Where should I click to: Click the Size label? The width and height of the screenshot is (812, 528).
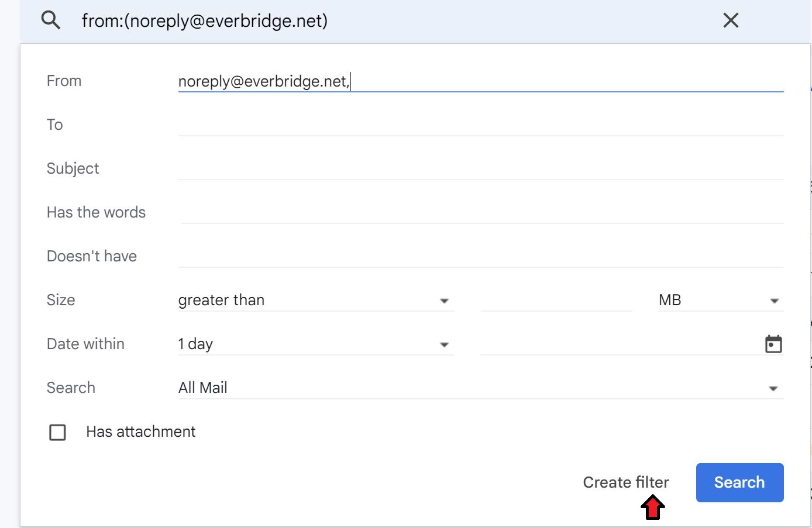tap(61, 300)
